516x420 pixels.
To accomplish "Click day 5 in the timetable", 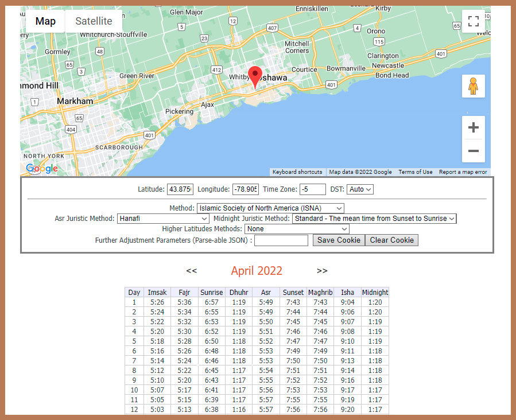I will 134,341.
